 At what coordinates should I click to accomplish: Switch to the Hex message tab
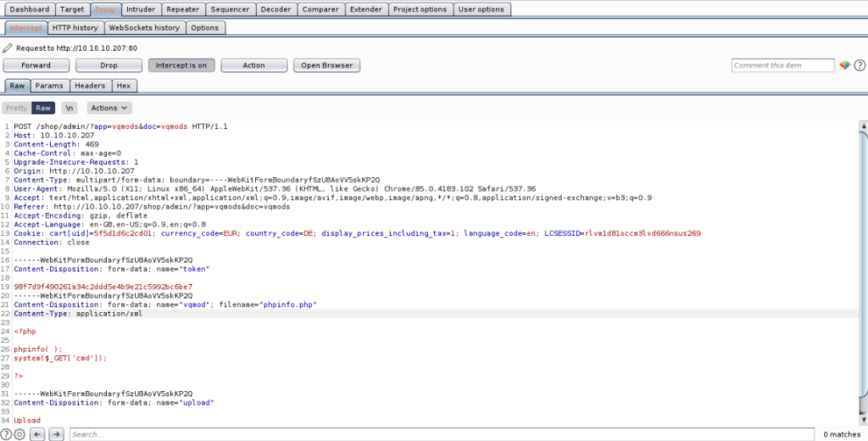click(124, 86)
